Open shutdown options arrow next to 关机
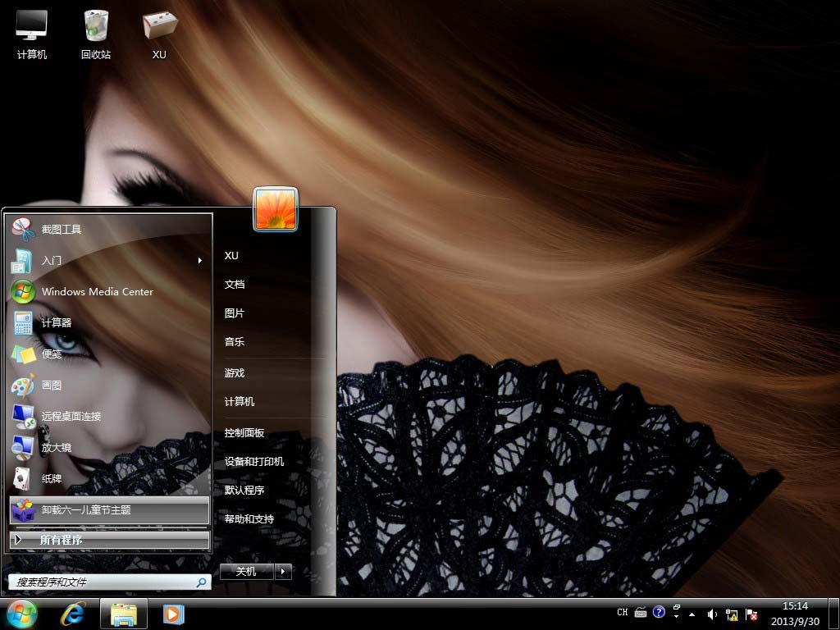The height and width of the screenshot is (630, 840). tap(283, 572)
